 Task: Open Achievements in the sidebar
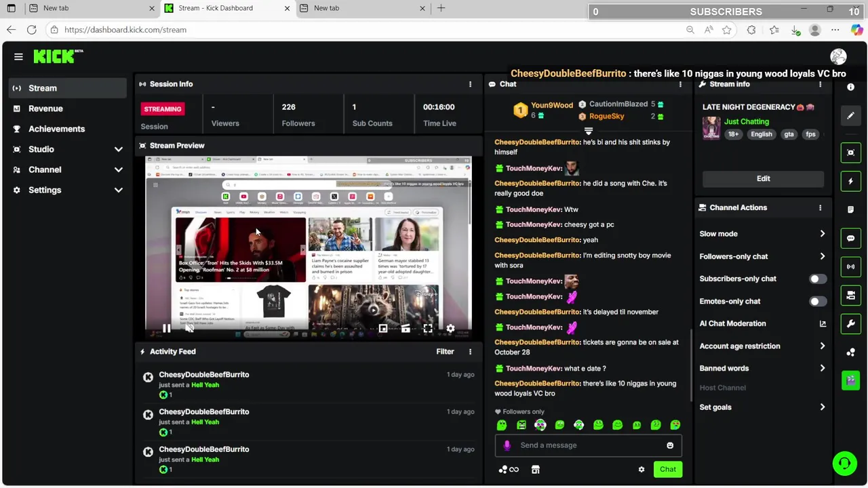[x=68, y=129]
